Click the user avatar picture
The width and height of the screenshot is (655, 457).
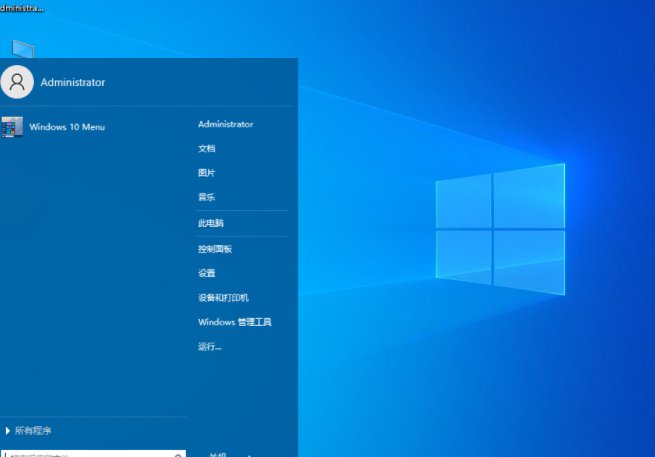[x=17, y=82]
